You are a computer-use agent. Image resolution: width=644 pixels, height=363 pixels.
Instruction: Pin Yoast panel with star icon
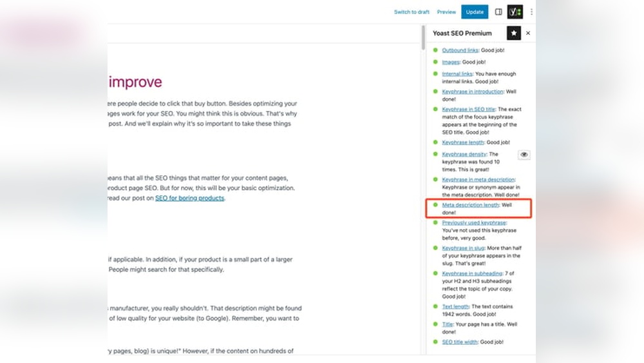tap(513, 33)
